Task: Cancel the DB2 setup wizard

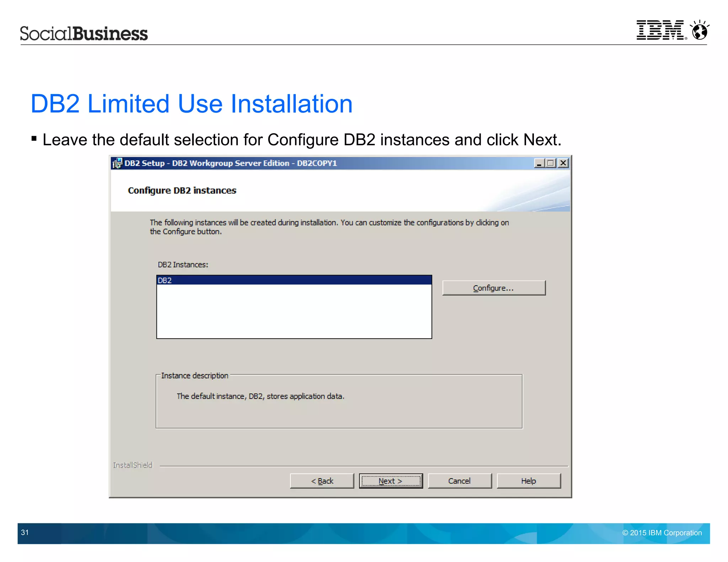Action: tap(460, 481)
